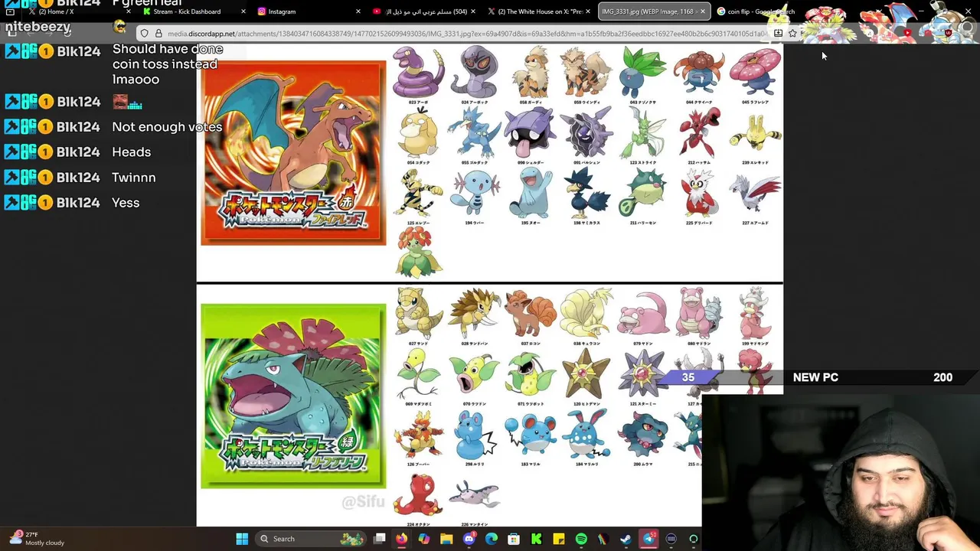
Task: Click the site padlock icon in address bar
Action: 158,34
